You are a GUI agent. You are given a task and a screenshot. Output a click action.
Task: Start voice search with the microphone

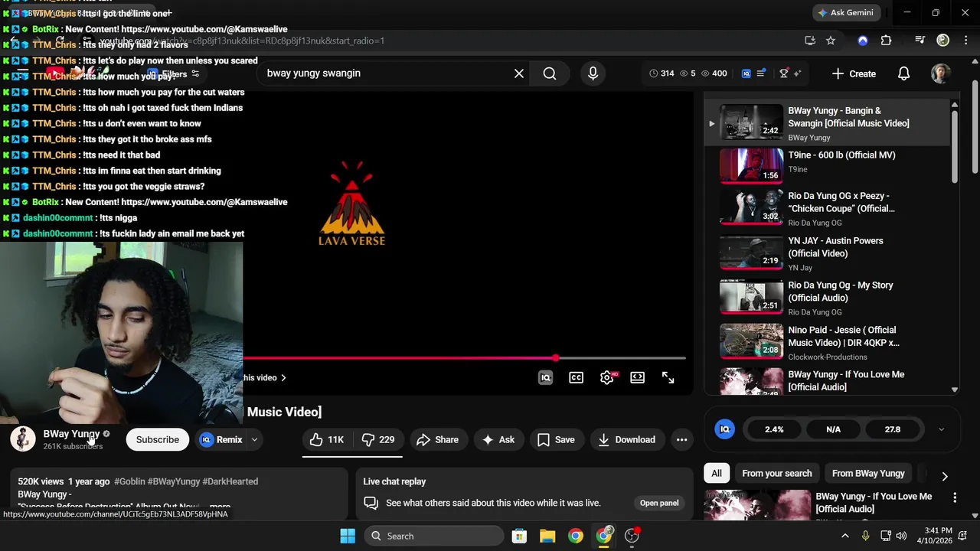coord(593,73)
